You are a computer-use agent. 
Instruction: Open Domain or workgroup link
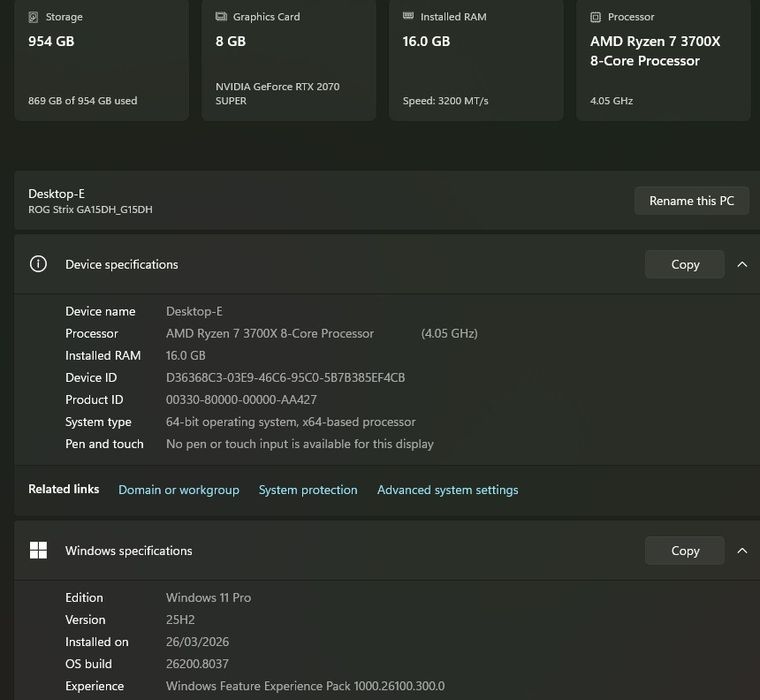tap(179, 490)
